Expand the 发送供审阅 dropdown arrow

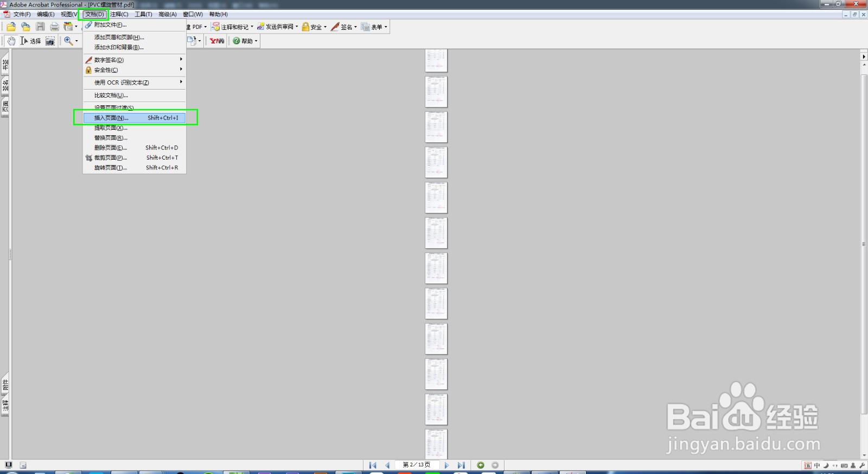(297, 27)
